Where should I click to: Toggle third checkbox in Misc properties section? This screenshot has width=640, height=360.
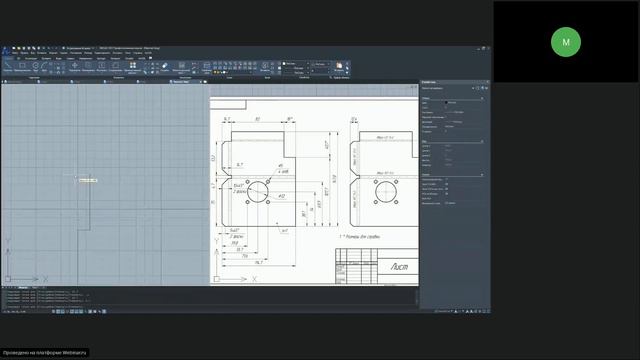[447, 189]
